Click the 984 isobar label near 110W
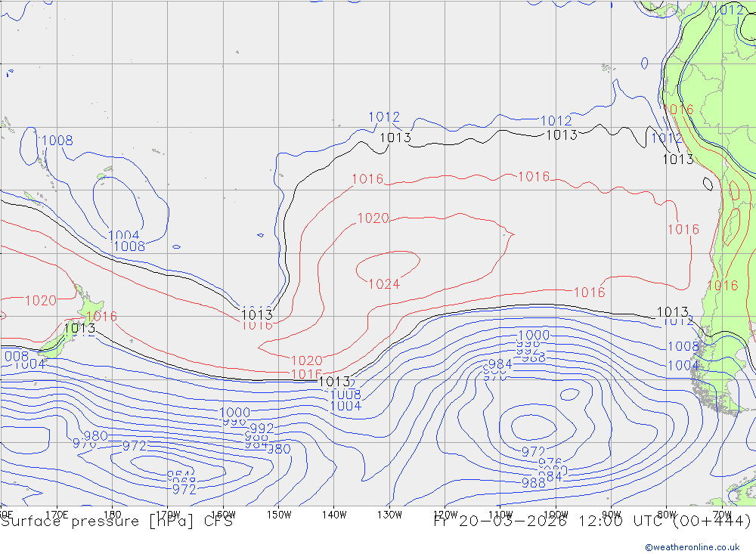 tap(500, 364)
